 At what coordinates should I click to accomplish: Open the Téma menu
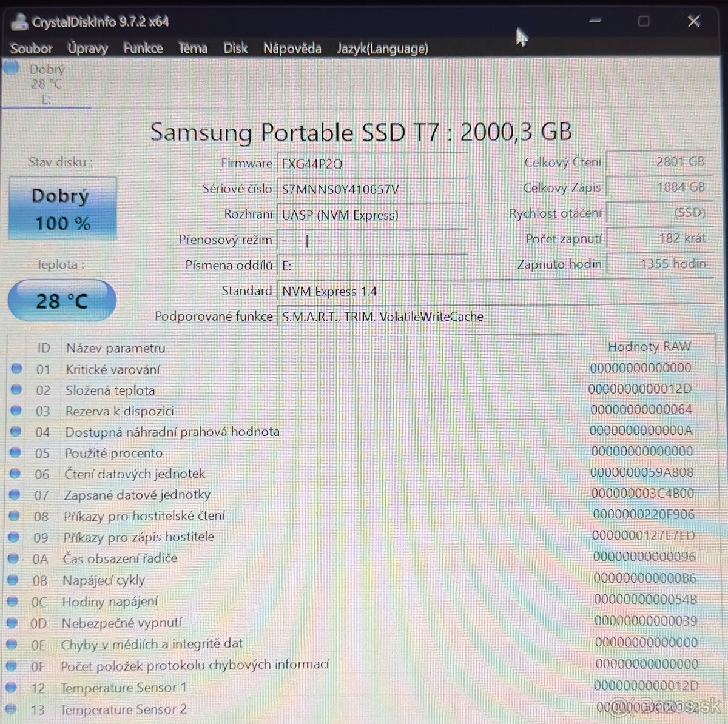tap(193, 48)
